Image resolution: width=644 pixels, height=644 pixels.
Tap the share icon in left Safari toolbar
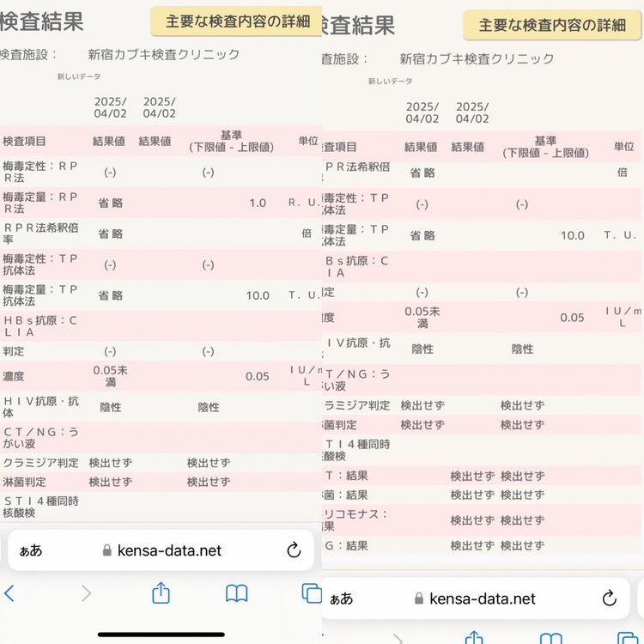coord(161,592)
